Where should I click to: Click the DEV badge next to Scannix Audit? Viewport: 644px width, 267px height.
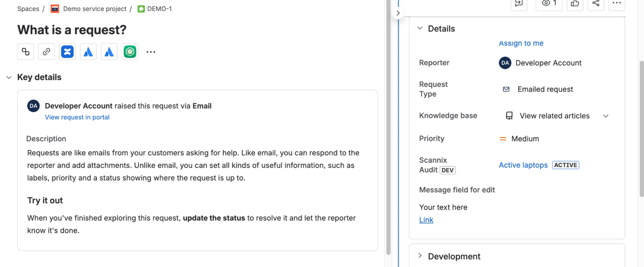(448, 170)
